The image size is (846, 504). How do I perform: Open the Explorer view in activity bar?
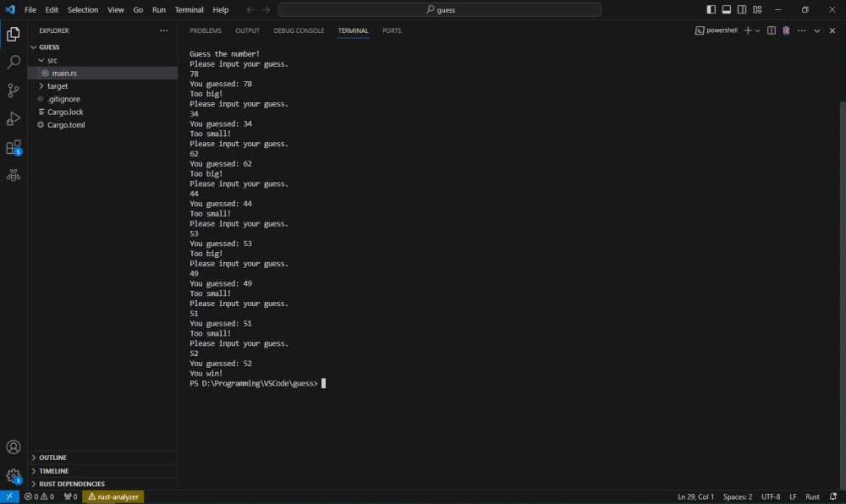tap(14, 34)
